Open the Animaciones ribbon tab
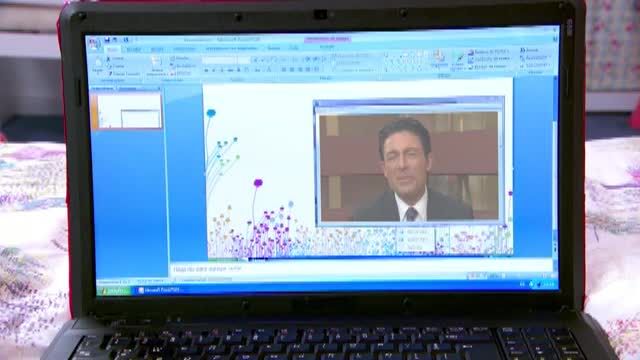 pyautogui.click(x=184, y=49)
